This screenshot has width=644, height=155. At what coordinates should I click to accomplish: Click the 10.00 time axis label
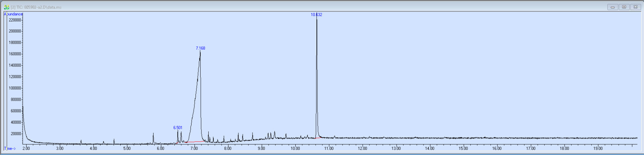coord(295,148)
